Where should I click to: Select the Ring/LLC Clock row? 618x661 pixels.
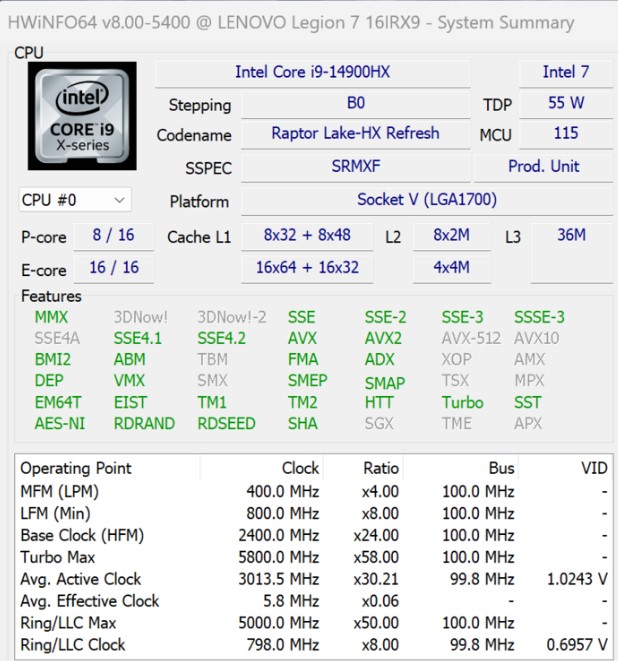coord(314,645)
